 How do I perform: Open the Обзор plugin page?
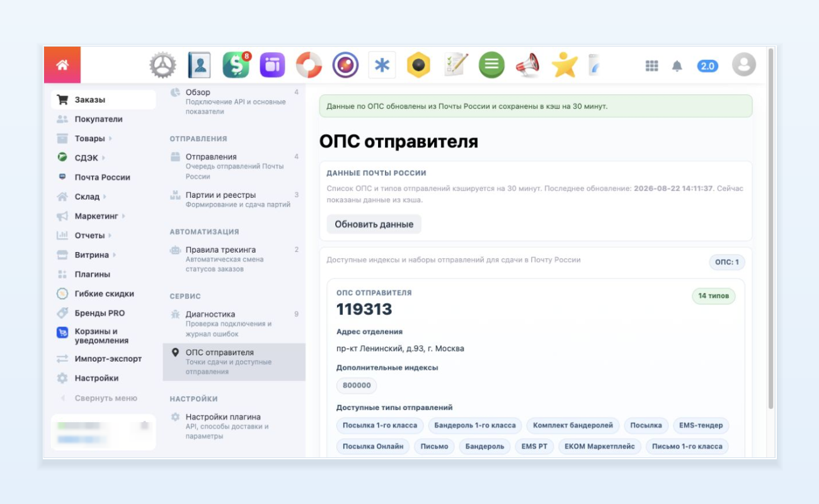pyautogui.click(x=234, y=101)
